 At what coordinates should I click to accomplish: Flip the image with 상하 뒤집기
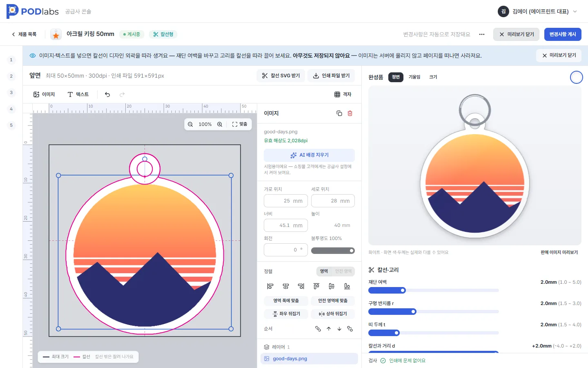pyautogui.click(x=333, y=314)
